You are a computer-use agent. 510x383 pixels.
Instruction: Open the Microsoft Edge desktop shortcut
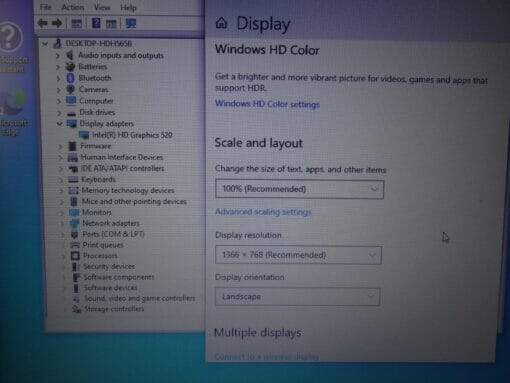pos(13,112)
